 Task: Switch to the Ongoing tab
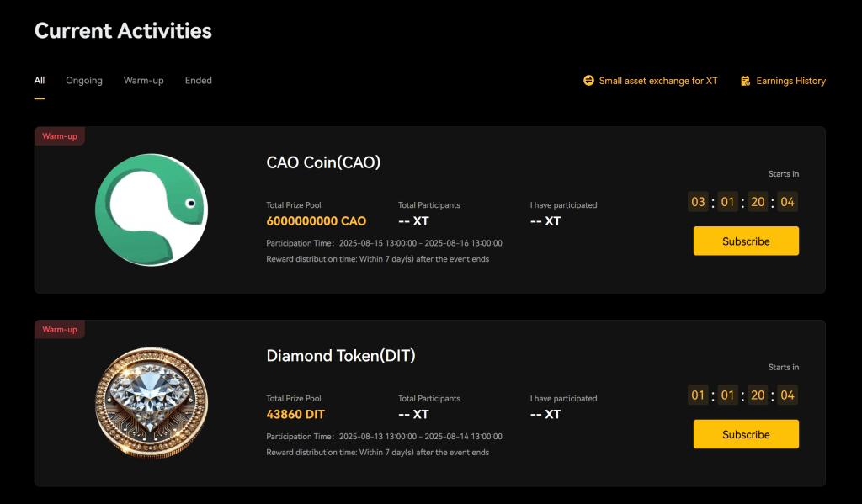[x=84, y=81]
